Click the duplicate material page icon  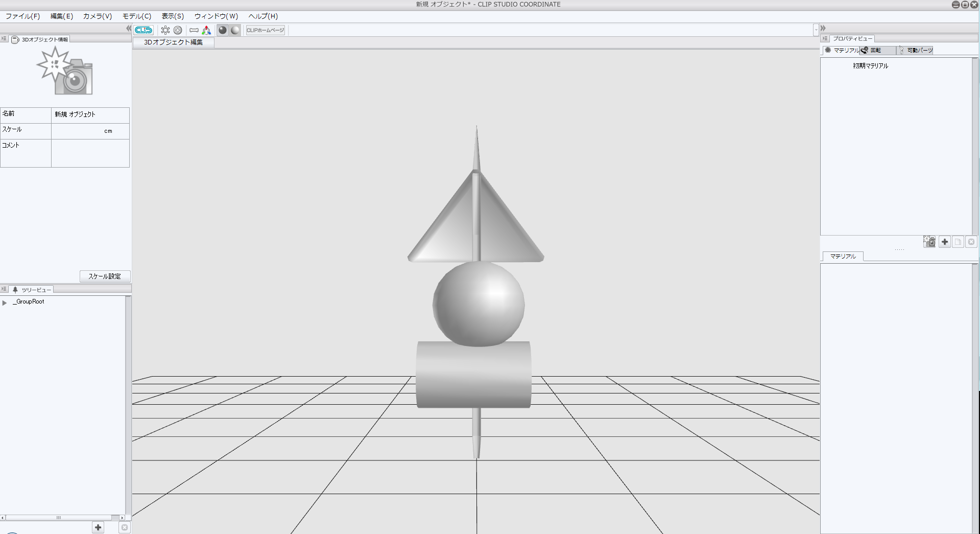(x=958, y=242)
